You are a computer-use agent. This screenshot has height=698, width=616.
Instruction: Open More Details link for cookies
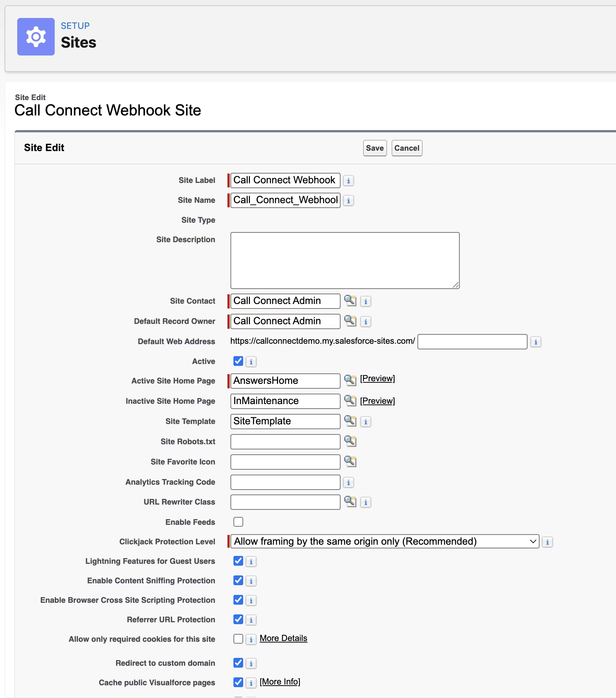tap(283, 638)
